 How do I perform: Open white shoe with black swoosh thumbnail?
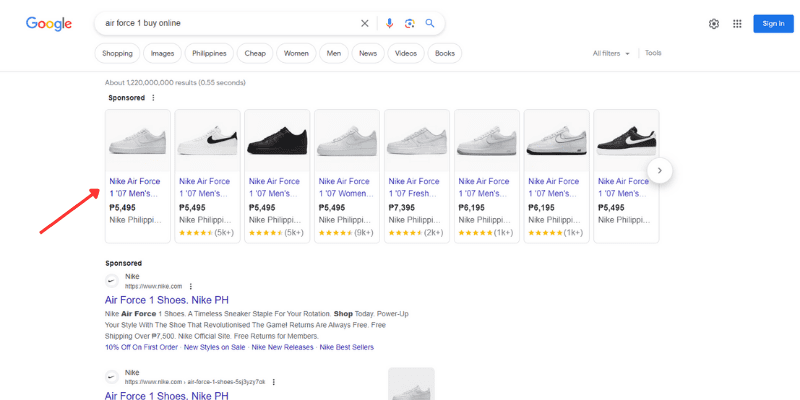click(x=208, y=141)
